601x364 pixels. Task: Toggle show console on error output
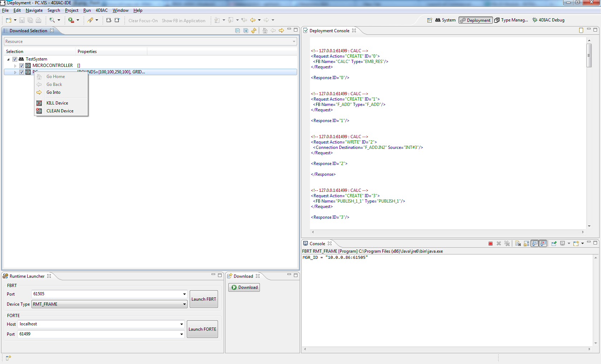[543, 244]
